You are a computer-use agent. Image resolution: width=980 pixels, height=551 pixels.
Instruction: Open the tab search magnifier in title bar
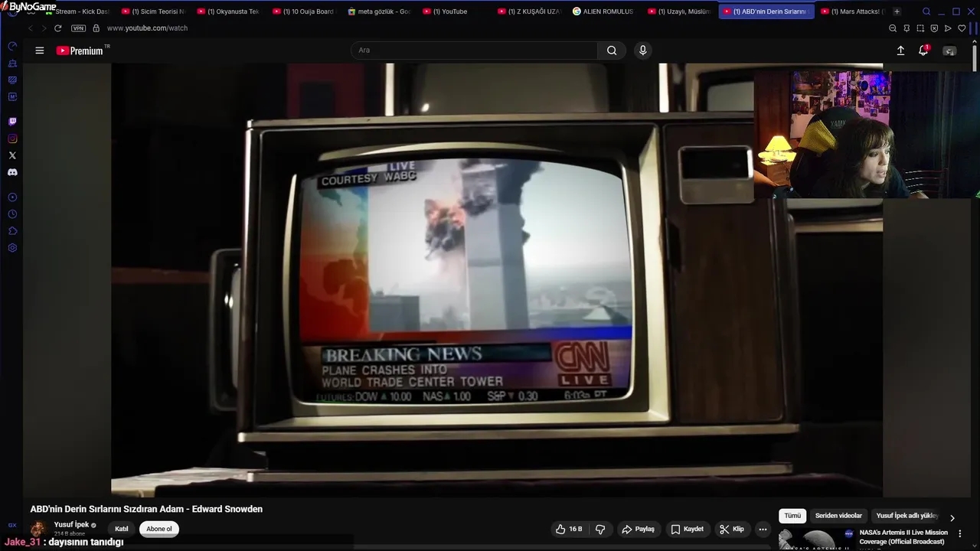pos(926,11)
